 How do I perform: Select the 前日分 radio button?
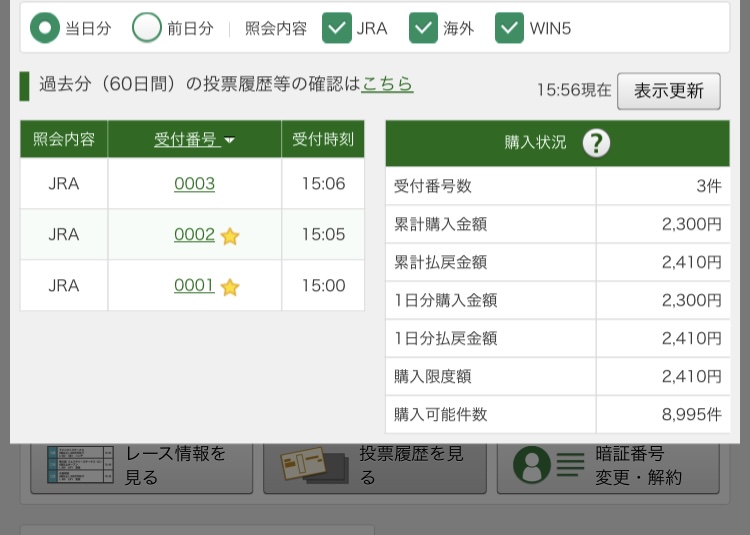point(147,28)
